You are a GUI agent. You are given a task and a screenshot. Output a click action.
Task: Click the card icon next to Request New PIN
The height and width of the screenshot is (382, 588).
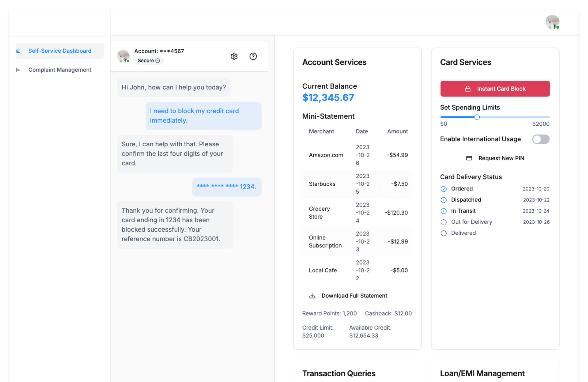[469, 158]
